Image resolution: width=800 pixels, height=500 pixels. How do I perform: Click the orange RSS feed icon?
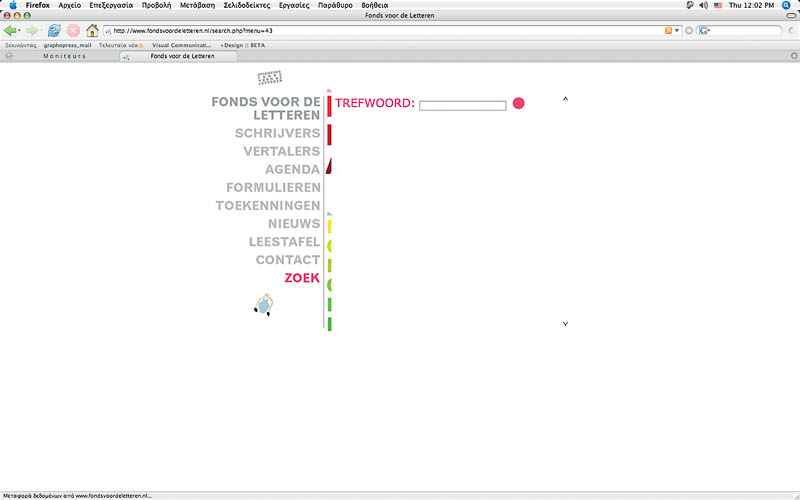(668, 31)
